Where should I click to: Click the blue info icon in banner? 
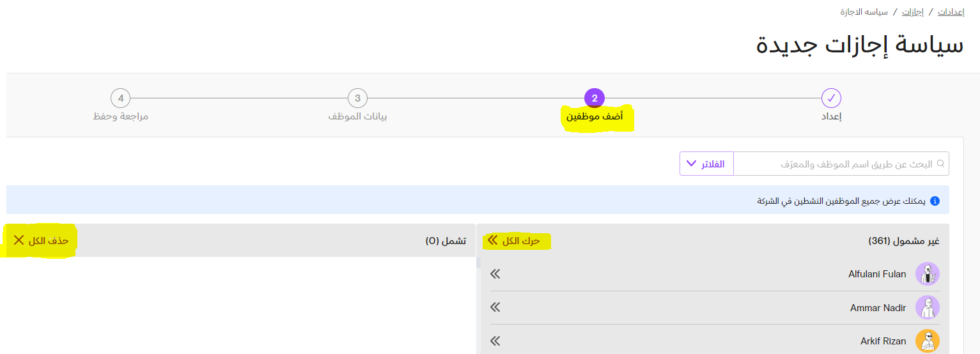pyautogui.click(x=935, y=201)
